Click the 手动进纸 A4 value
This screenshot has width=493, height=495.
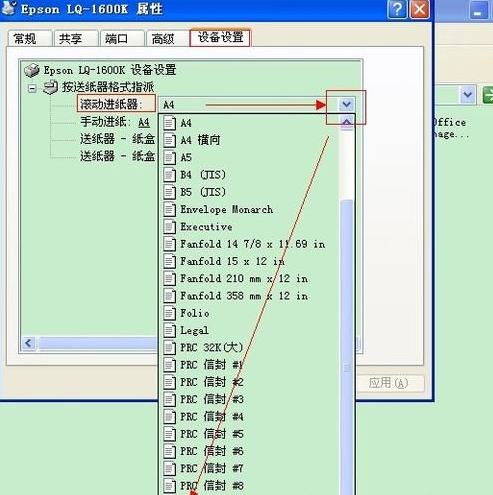144,122
